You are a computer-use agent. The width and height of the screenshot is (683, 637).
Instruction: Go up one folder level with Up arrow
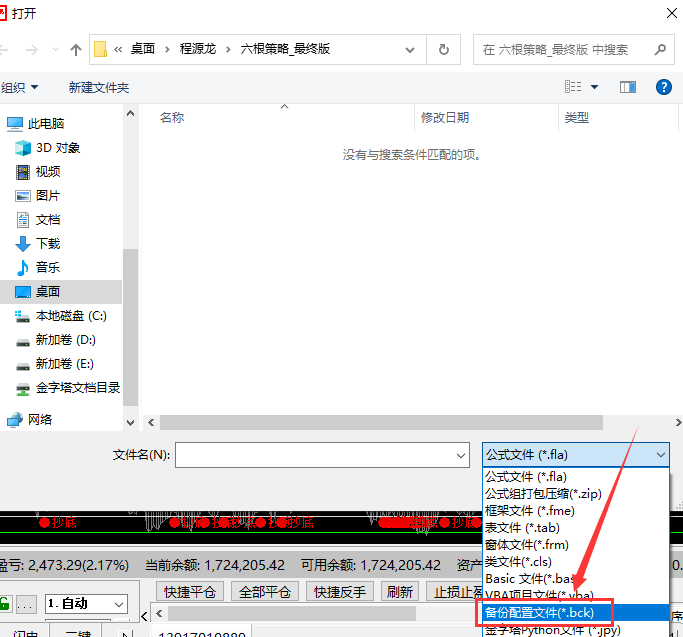(76, 50)
